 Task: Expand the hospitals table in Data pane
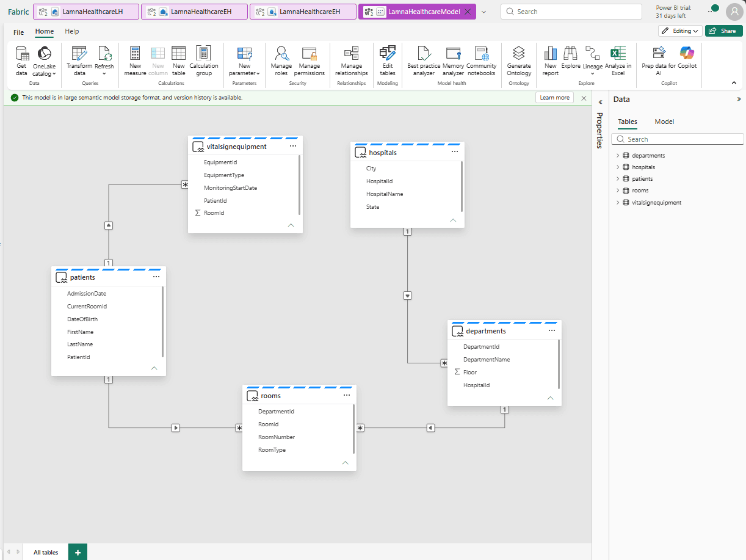point(618,167)
